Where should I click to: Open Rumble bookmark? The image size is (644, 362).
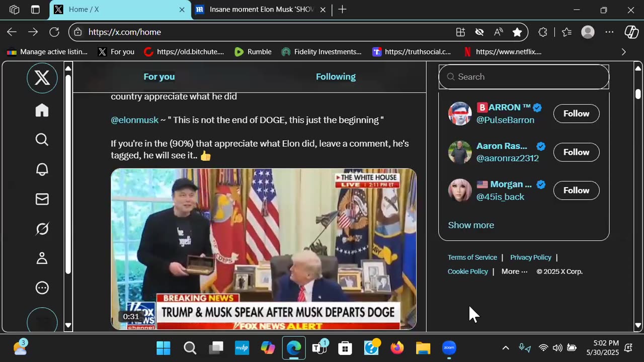(253, 52)
